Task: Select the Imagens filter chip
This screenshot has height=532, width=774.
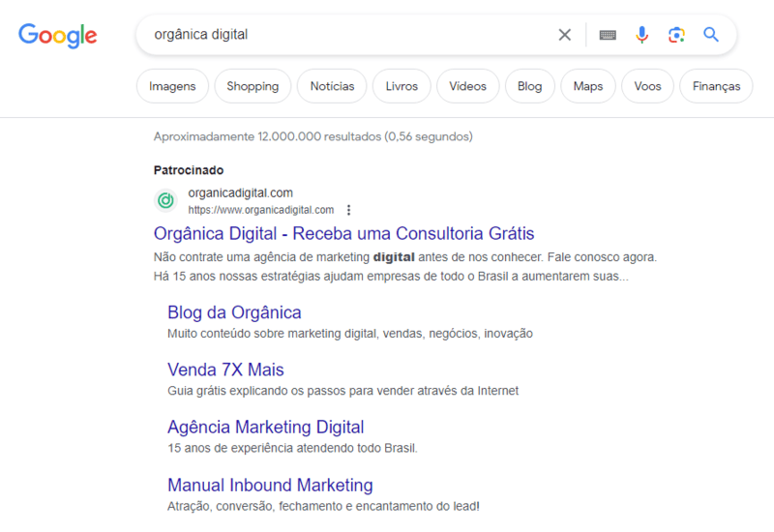Action: pyautogui.click(x=172, y=86)
